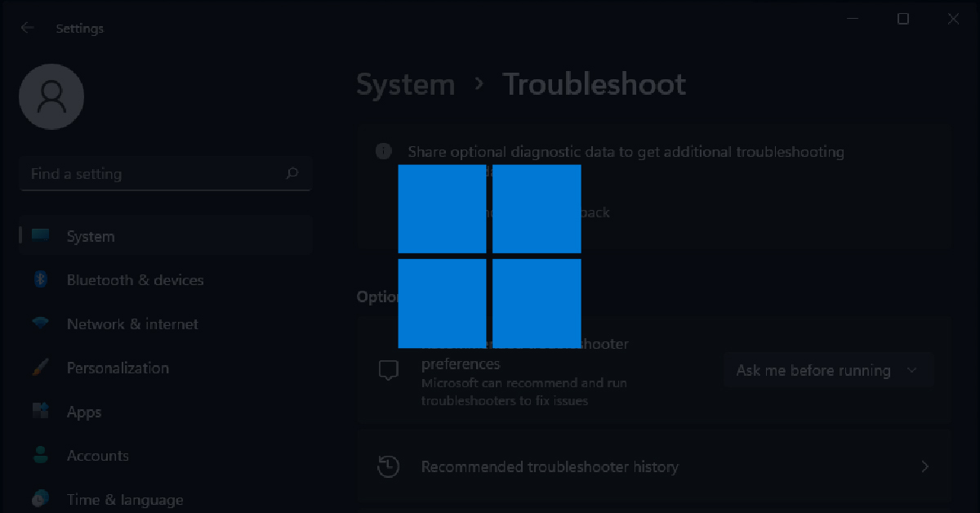Click the chevron on the Ask me before running control
The image size is (980, 513).
click(x=912, y=370)
